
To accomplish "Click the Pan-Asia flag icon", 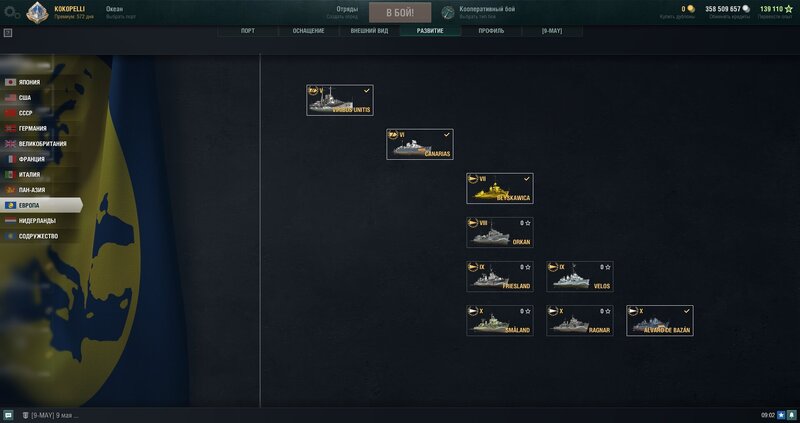I will coord(10,190).
